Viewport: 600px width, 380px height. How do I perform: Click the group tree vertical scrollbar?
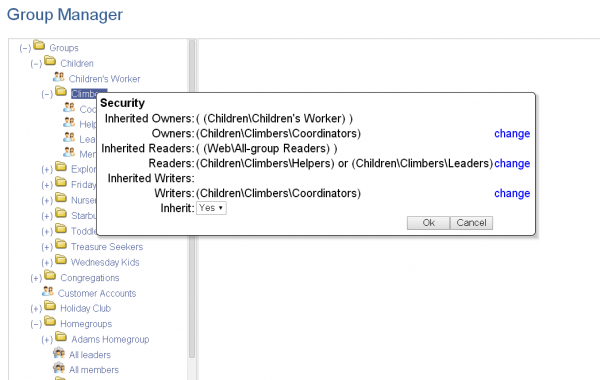click(192, 199)
